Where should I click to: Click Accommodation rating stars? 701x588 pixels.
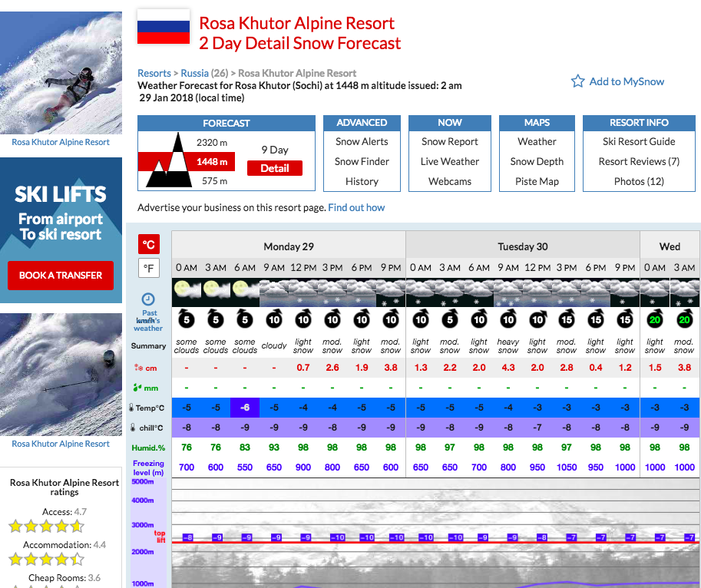click(47, 559)
